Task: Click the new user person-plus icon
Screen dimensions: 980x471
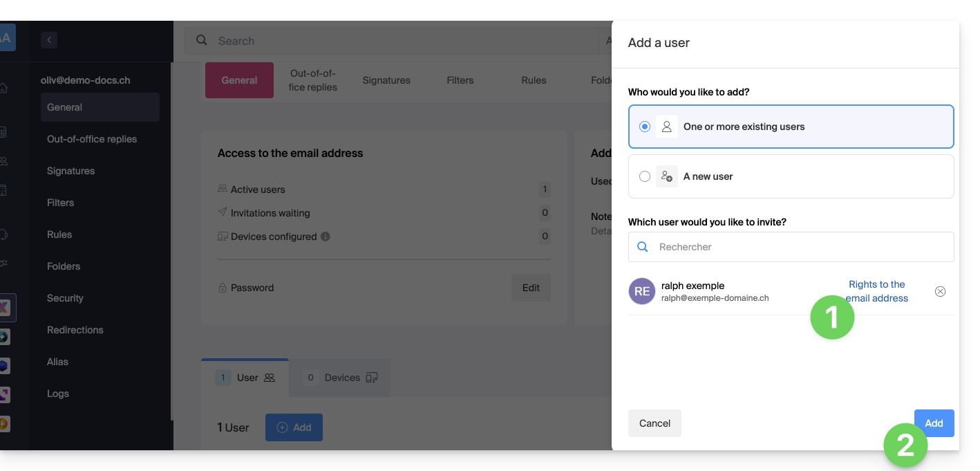Action: click(666, 176)
